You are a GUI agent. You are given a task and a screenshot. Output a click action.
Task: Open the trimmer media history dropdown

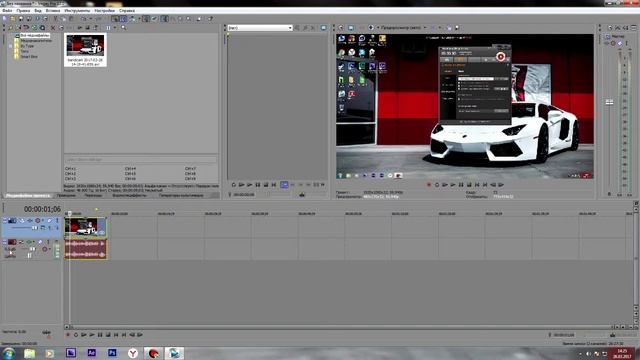(x=290, y=28)
